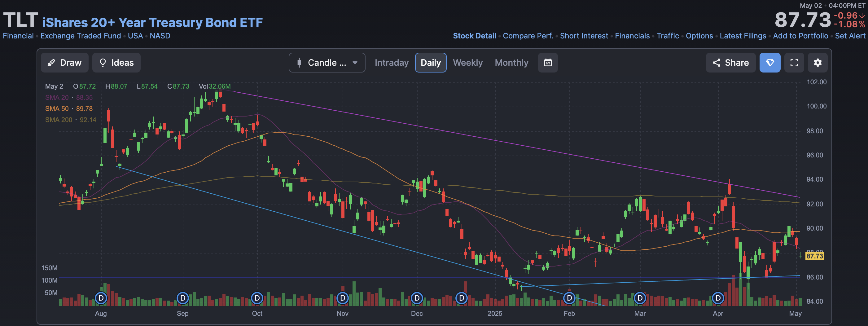Click the SMA 50 indicator label

pos(69,108)
